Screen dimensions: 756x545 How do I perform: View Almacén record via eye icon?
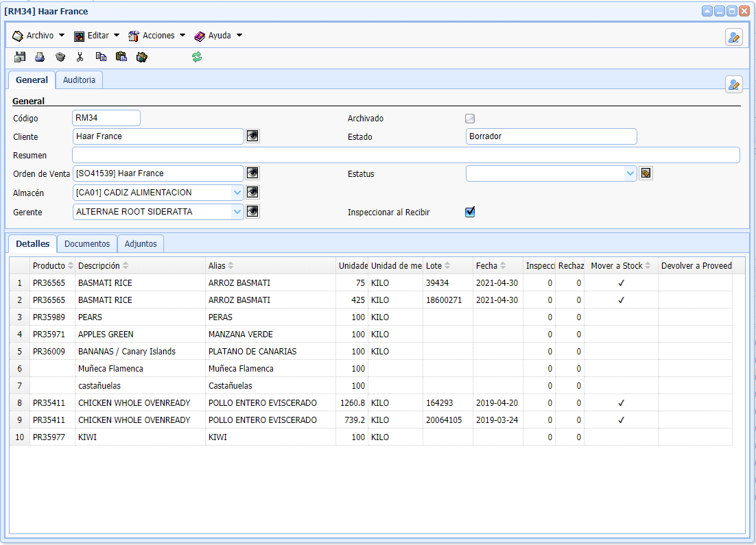point(252,192)
